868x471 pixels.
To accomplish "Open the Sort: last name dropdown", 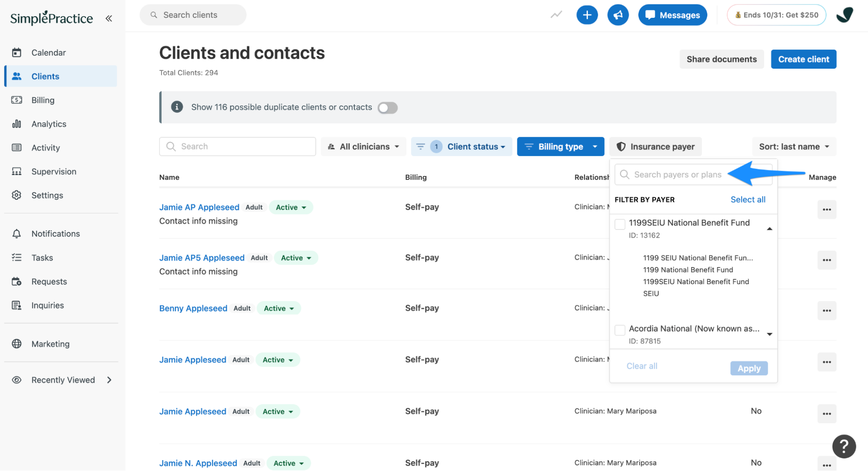I will (794, 147).
